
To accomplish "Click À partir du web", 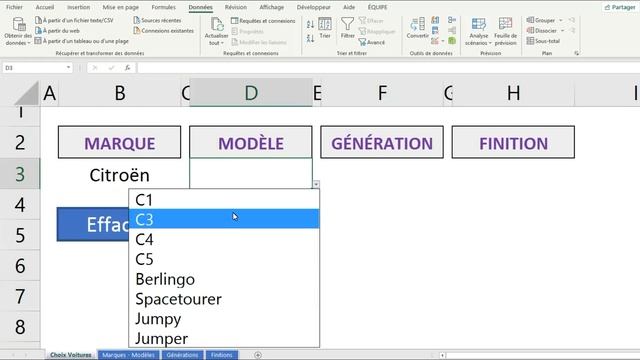I will point(57,31).
